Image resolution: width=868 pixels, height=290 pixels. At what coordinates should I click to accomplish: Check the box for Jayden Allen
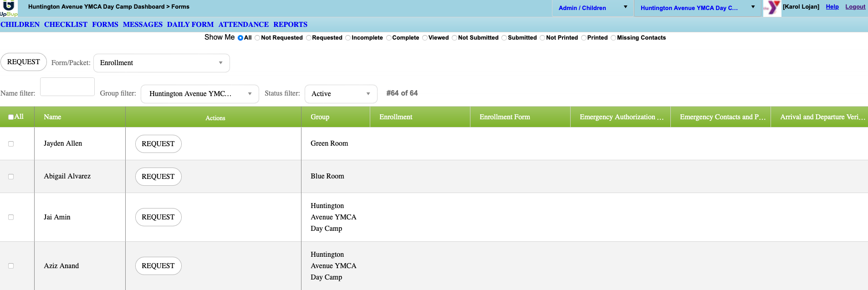point(11,144)
